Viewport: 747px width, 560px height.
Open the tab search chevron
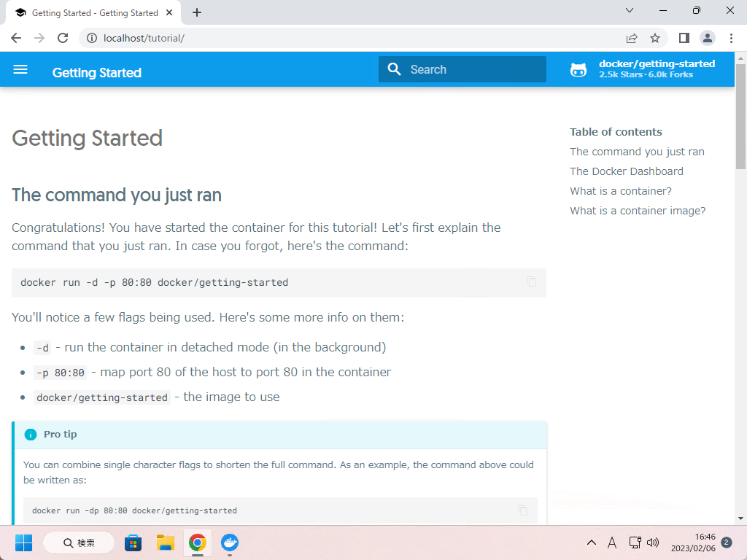point(630,10)
